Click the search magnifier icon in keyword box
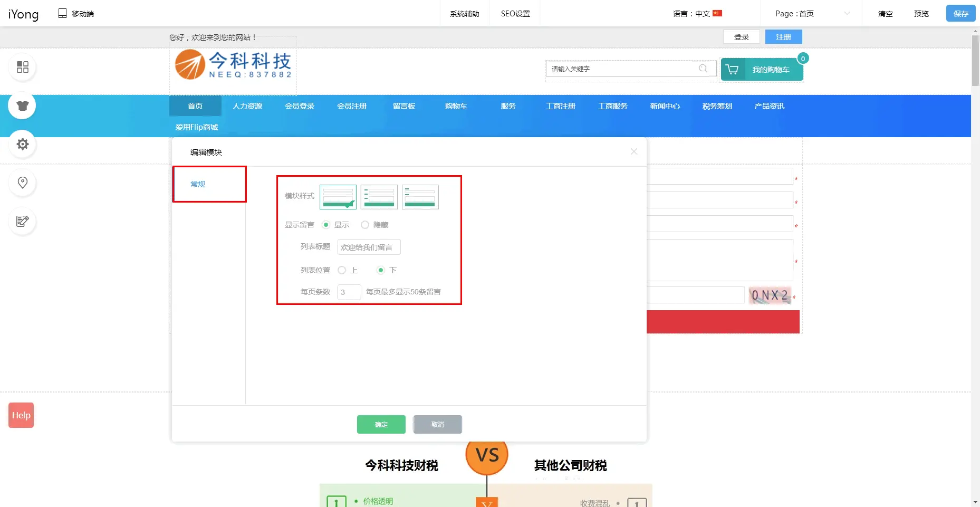This screenshot has height=507, width=980. [703, 69]
